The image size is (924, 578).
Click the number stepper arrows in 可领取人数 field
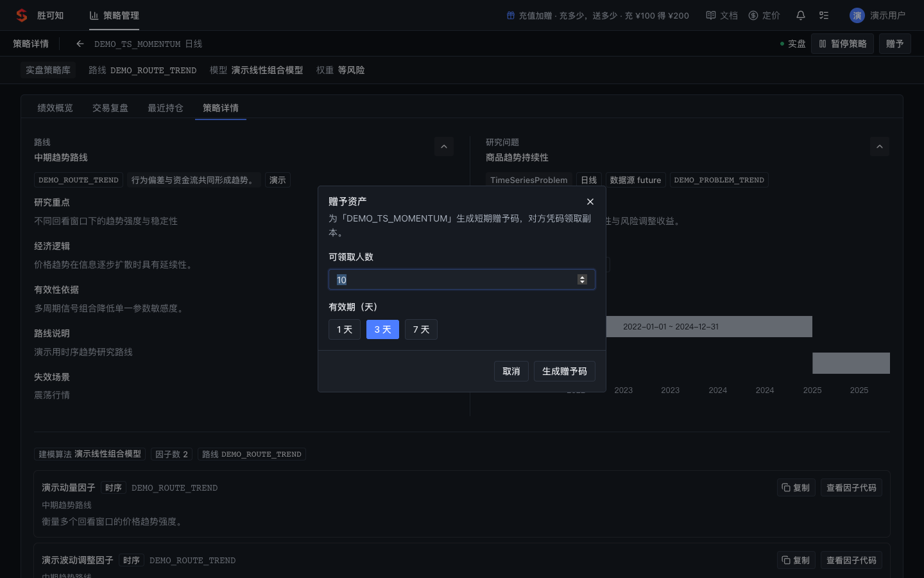point(582,279)
